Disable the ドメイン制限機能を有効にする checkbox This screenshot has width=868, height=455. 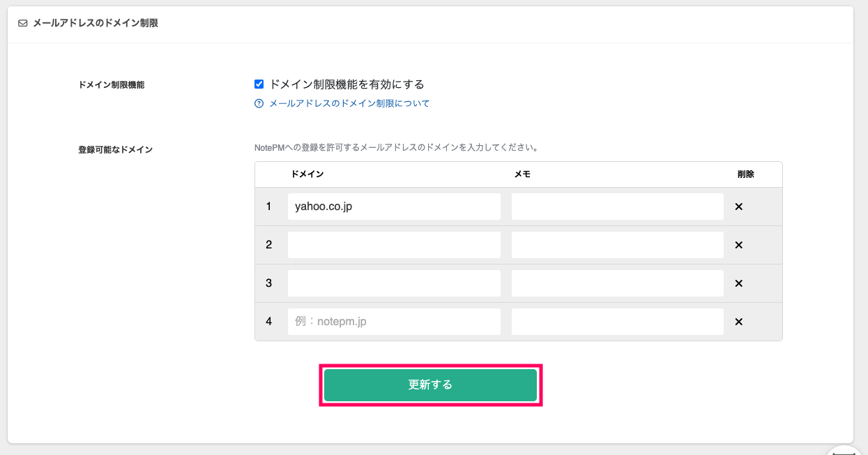(x=258, y=84)
